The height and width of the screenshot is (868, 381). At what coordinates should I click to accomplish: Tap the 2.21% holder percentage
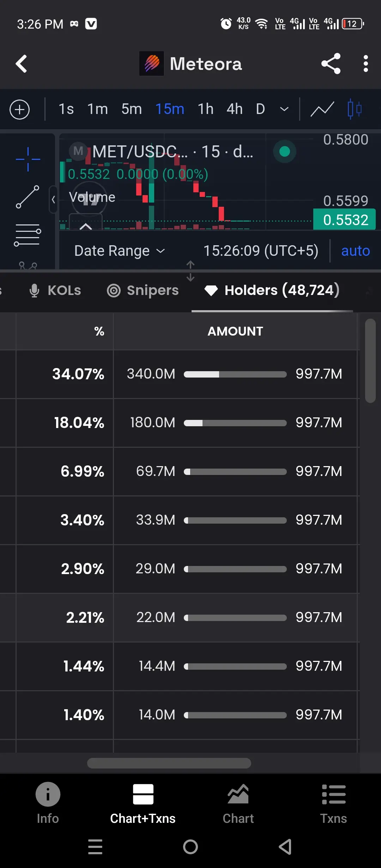click(85, 617)
